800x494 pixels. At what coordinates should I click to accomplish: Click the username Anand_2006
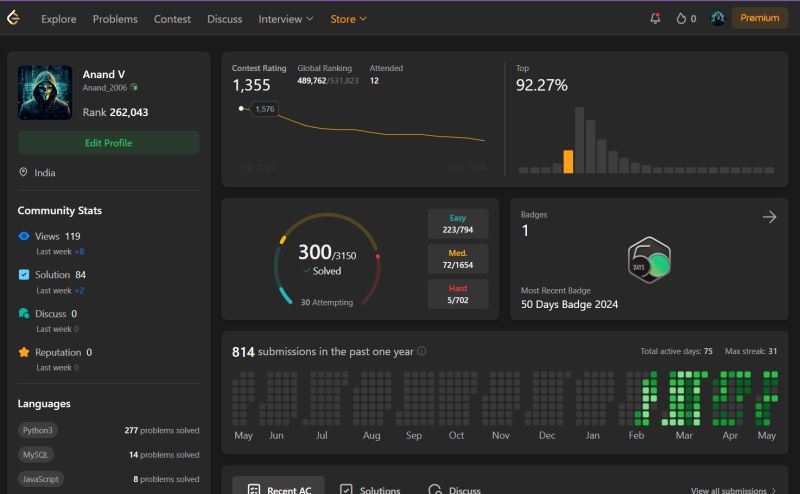coord(105,88)
